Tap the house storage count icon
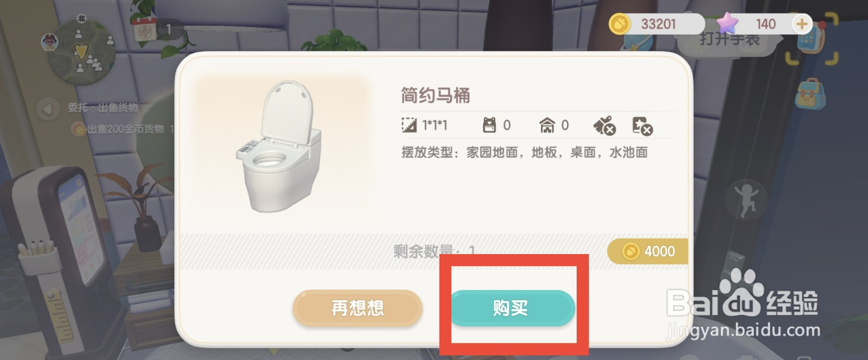868x360 pixels. tap(547, 125)
